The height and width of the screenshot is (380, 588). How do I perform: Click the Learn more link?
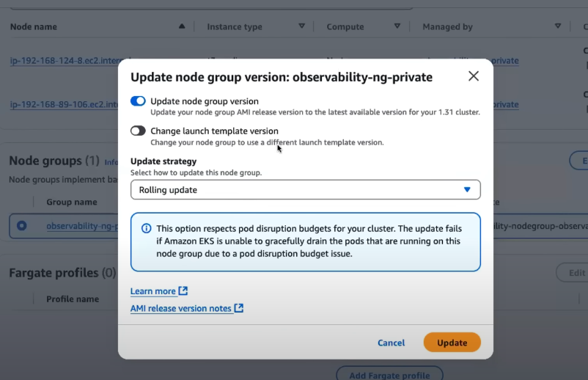point(152,291)
